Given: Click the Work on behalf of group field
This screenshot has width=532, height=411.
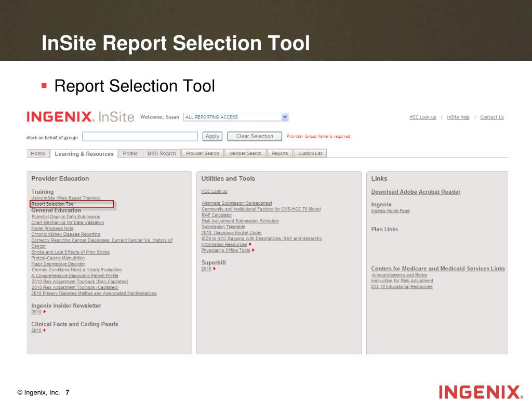Looking at the screenshot, I should (x=140, y=137).
